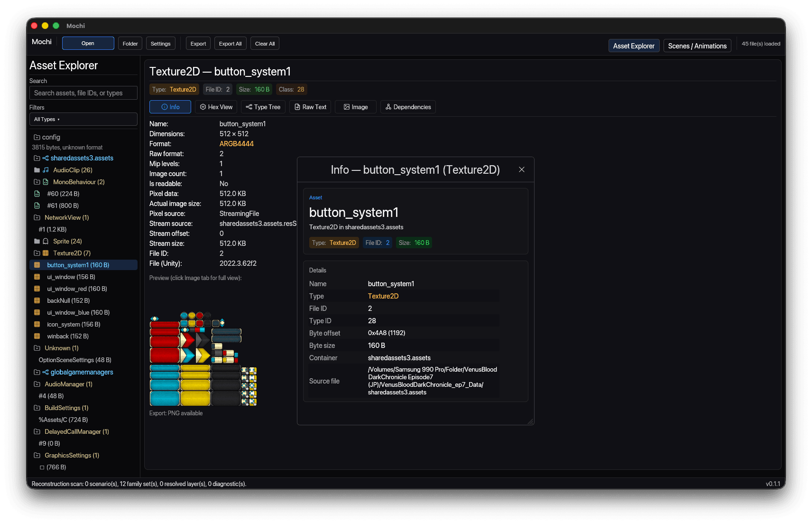Click the sharedassets3.assets node icon
This screenshot has height=524, width=812.
point(46,158)
